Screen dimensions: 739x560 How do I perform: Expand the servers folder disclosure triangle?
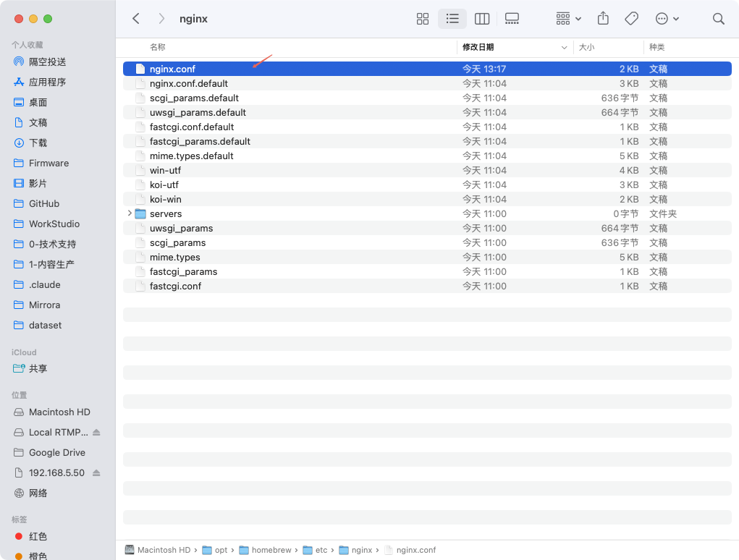tap(130, 213)
